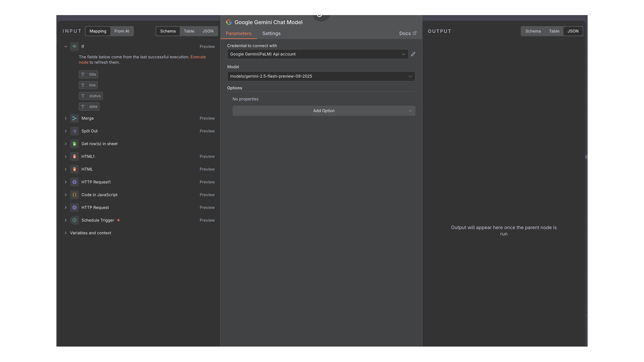The image size is (644, 362).
Task: Click the Split Out node icon
Action: click(74, 131)
